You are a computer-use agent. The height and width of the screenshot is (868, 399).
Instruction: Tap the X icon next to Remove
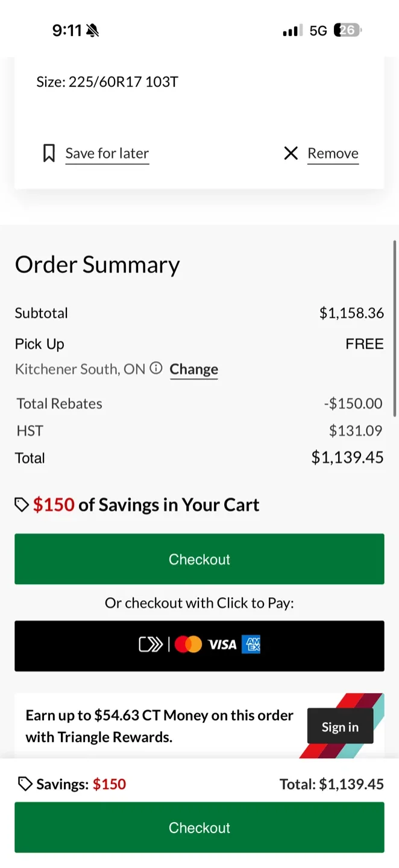pos(291,153)
